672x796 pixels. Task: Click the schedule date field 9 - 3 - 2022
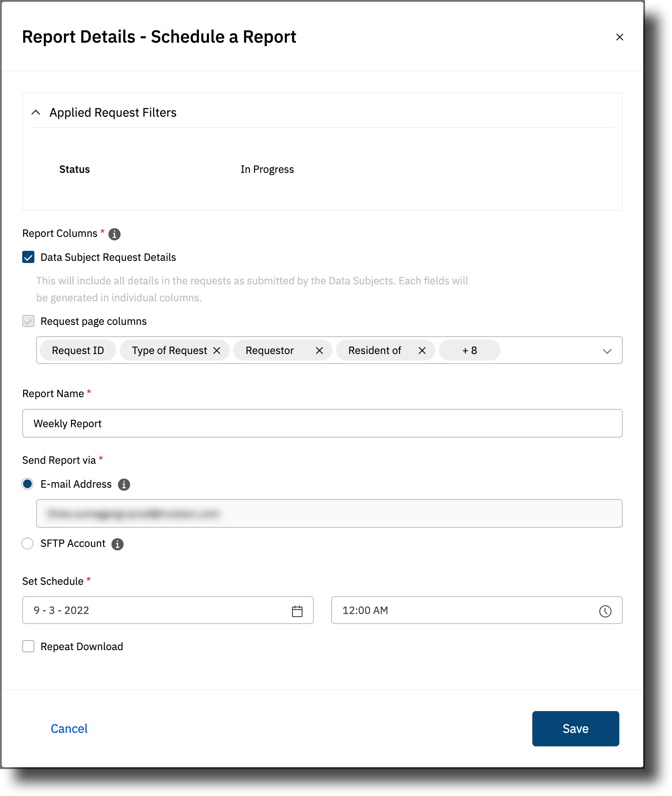pyautogui.click(x=168, y=610)
